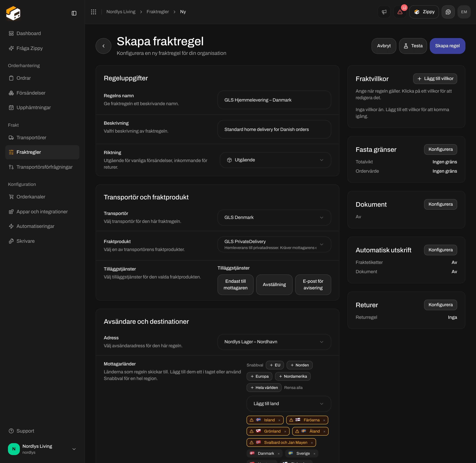Screen dimensions: 476x463
Task: Open the Lägg till land dropdown
Action: point(289,404)
